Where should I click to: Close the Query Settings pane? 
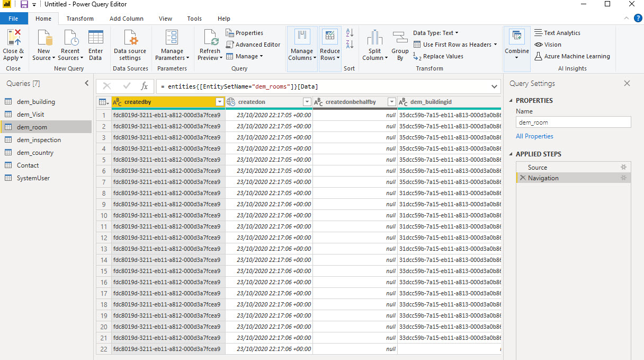click(627, 83)
